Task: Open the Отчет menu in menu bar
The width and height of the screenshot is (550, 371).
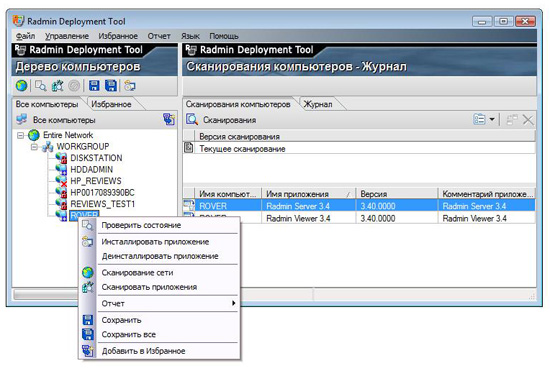Action: click(159, 36)
